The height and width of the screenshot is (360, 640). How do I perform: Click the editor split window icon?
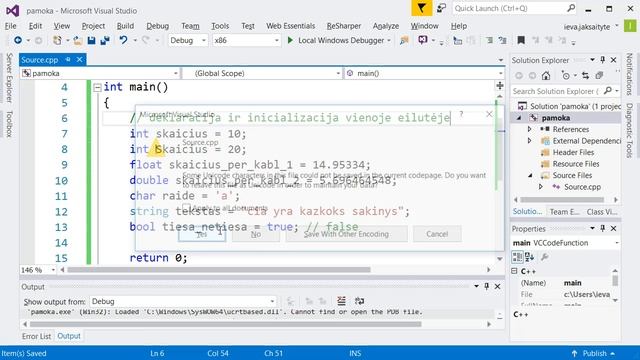pos(500,85)
